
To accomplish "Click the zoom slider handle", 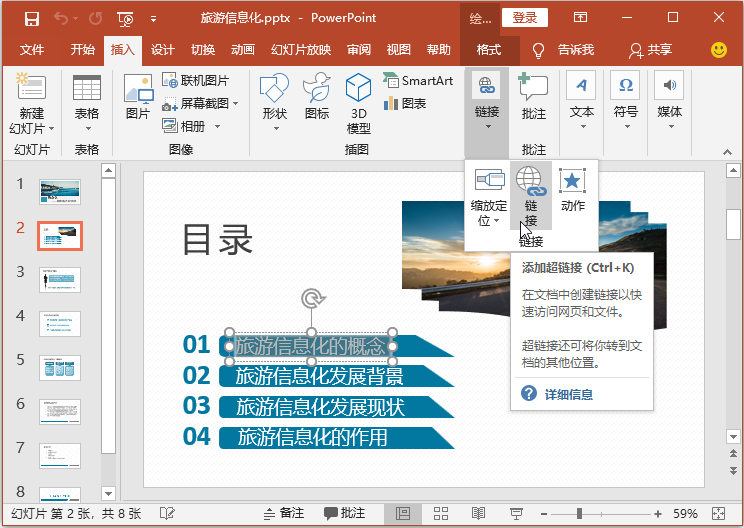I will (x=579, y=513).
